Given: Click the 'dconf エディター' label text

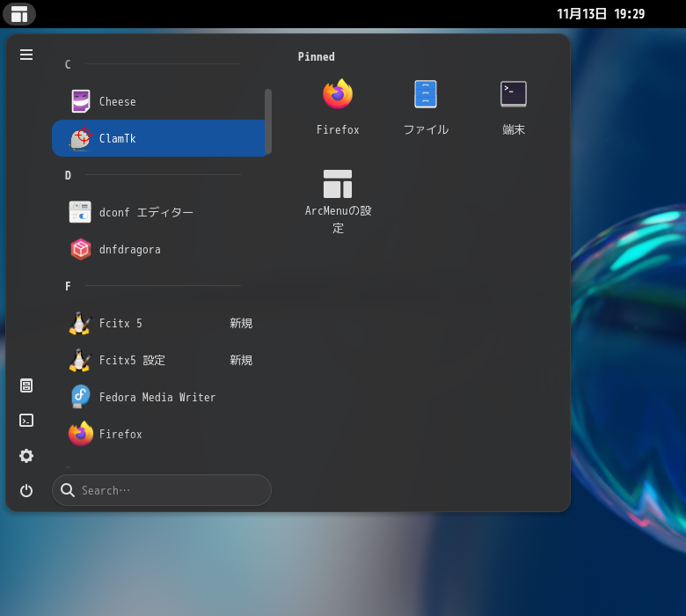Looking at the screenshot, I should [x=146, y=212].
